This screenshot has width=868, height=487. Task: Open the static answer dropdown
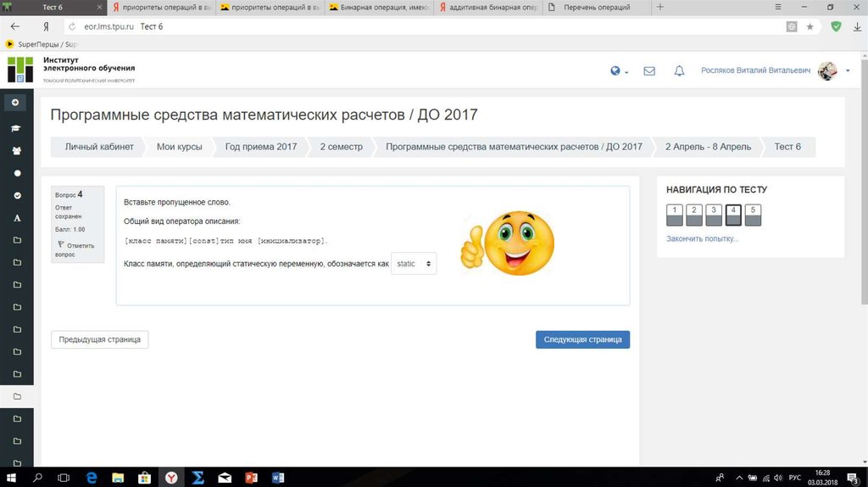click(414, 264)
